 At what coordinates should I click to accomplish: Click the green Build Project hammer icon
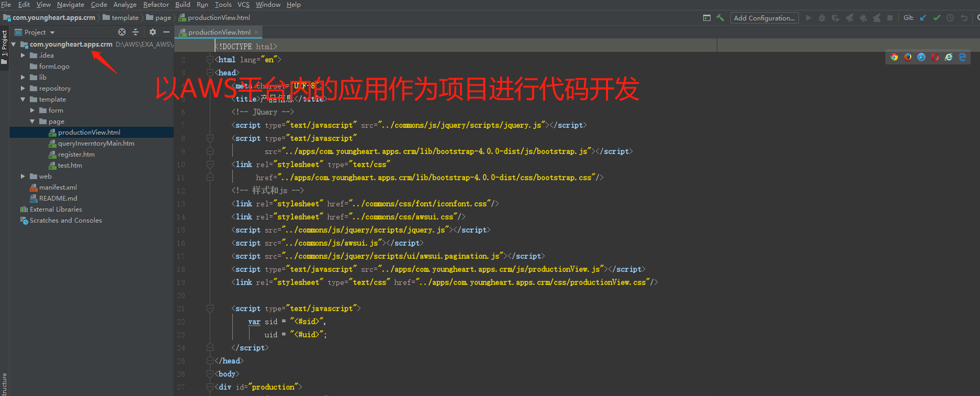[x=720, y=18]
